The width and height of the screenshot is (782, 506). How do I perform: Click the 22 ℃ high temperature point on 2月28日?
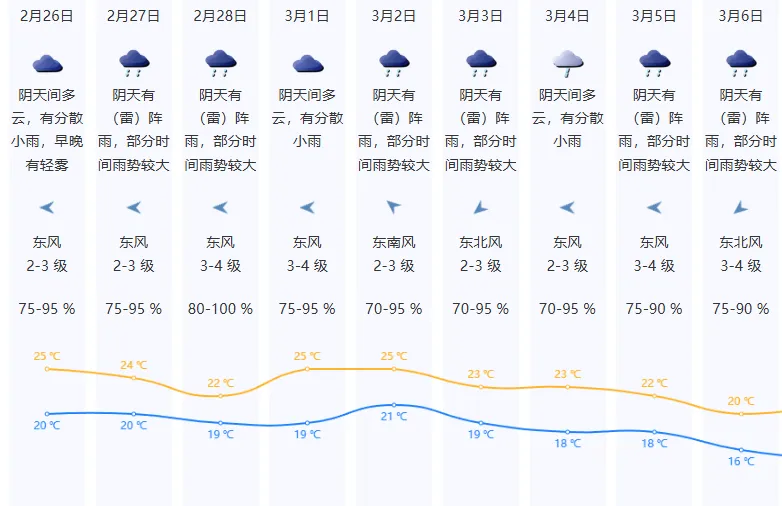tap(220, 396)
